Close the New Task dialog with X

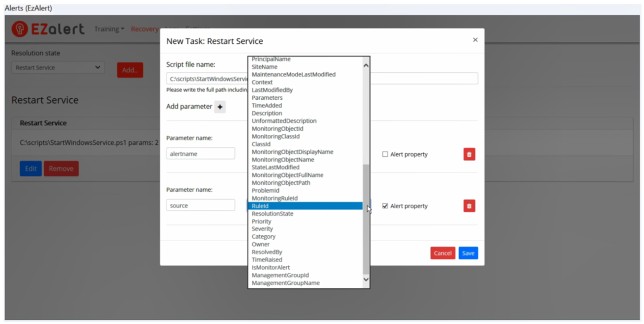[475, 40]
